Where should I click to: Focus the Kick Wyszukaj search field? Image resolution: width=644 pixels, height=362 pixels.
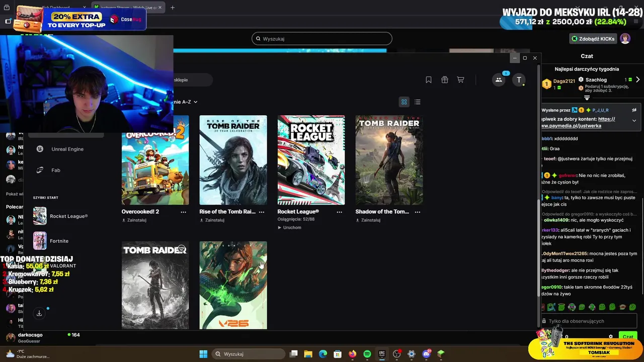(x=322, y=39)
